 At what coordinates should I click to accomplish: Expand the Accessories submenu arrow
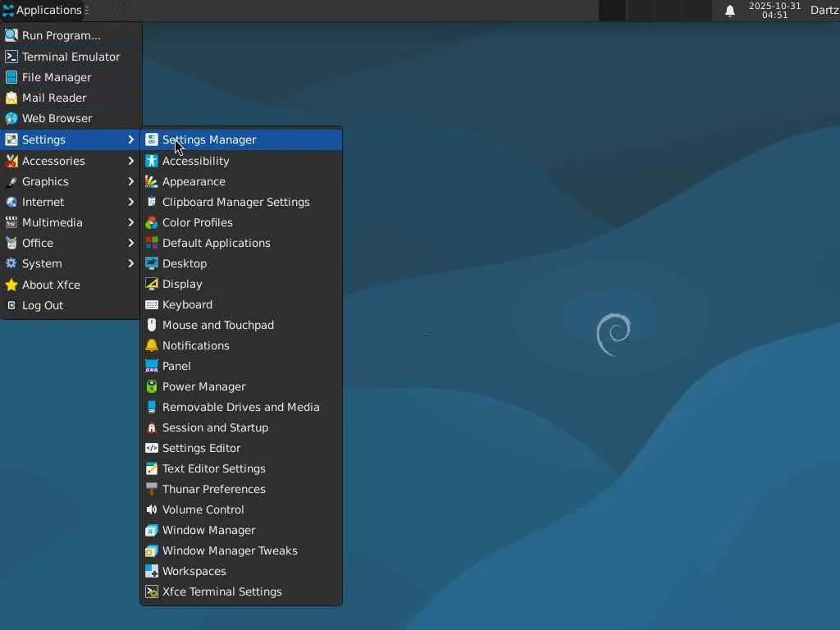[x=130, y=161]
